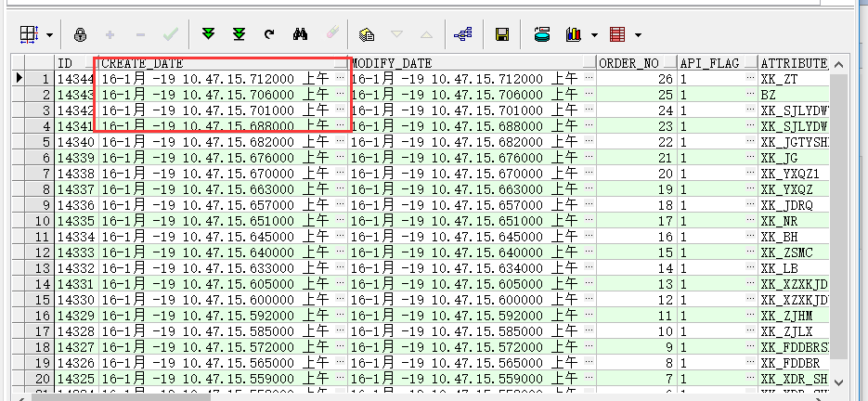Click the ATTRIBUTE cell XK_ZJHM
Image resolution: width=868 pixels, height=401 pixels.
click(x=794, y=317)
